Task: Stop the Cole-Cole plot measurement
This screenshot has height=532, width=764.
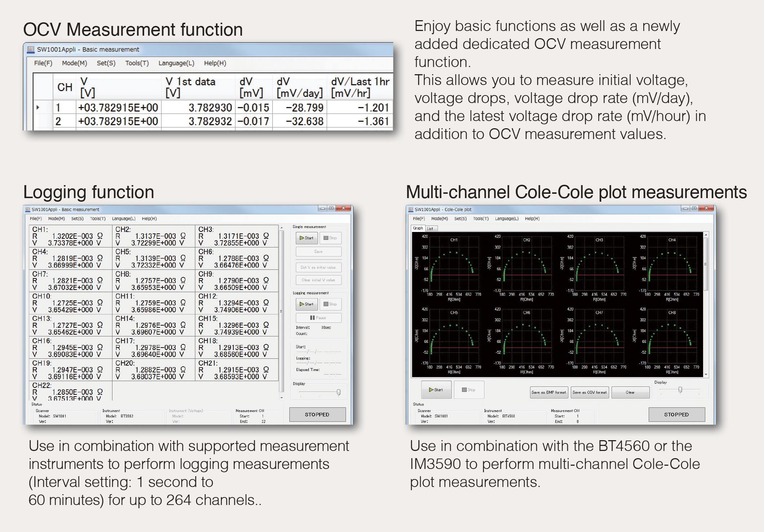Action: click(468, 390)
